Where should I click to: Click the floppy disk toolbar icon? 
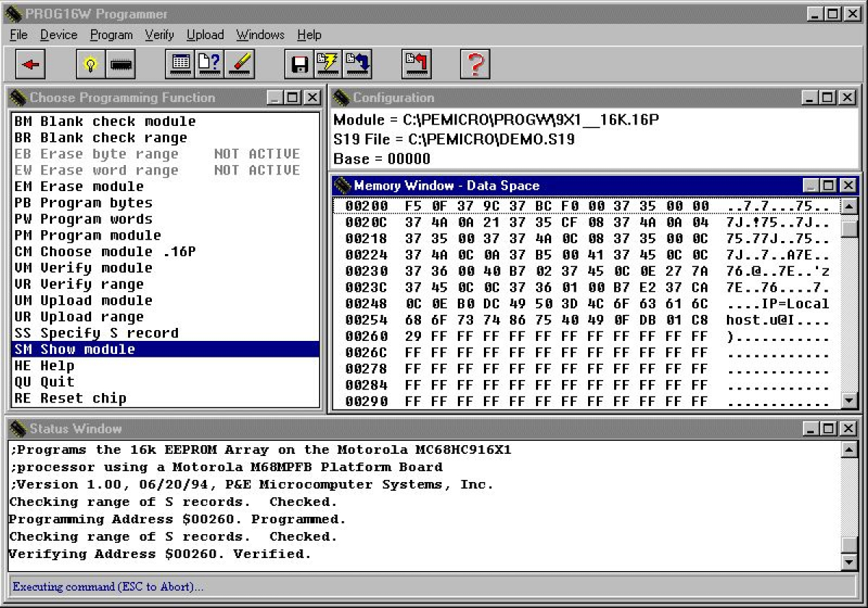click(299, 65)
